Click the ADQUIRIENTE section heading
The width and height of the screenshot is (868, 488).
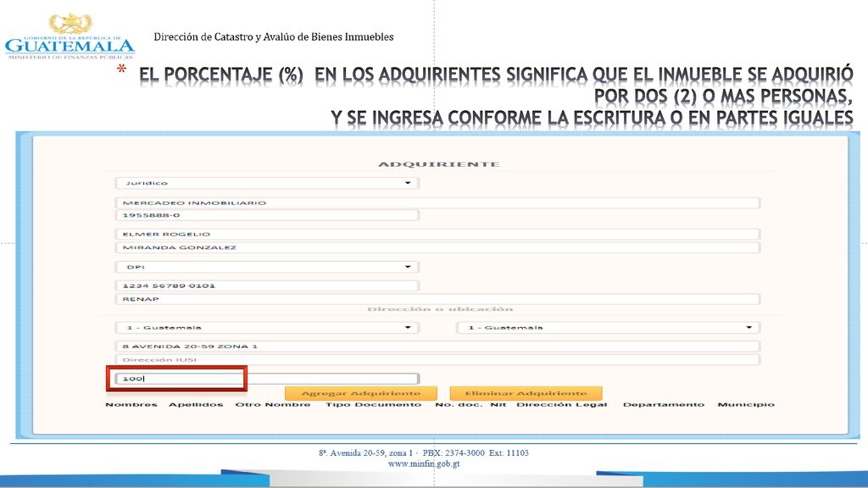coord(439,164)
